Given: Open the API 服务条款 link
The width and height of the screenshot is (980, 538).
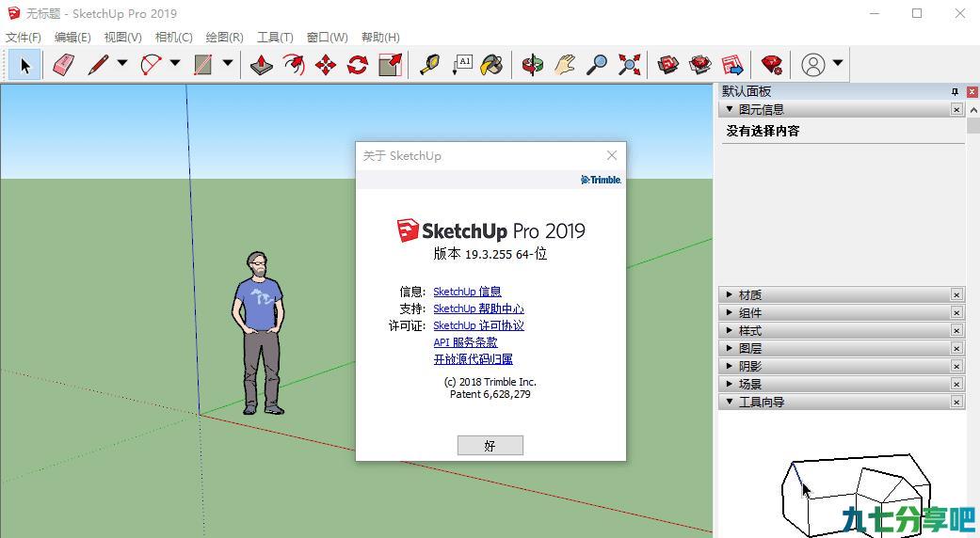Looking at the screenshot, I should pyautogui.click(x=466, y=342).
